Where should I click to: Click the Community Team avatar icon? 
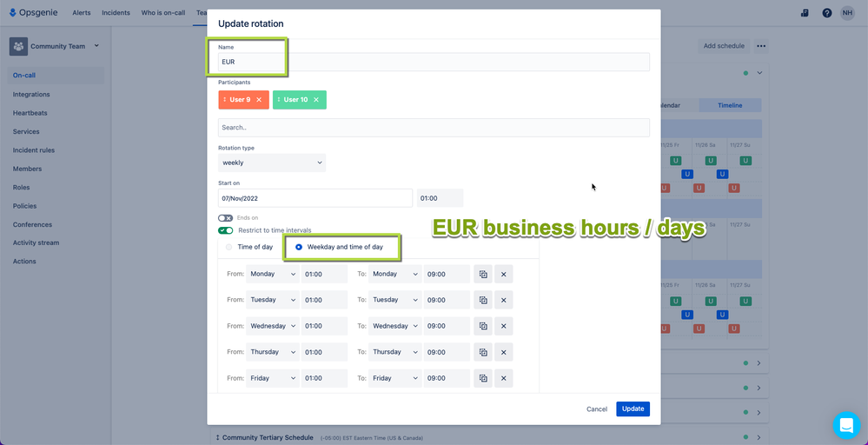pos(18,46)
